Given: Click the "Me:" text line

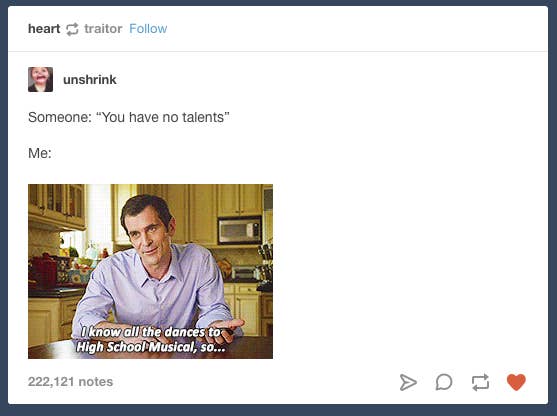Looking at the screenshot, I should [40, 153].
